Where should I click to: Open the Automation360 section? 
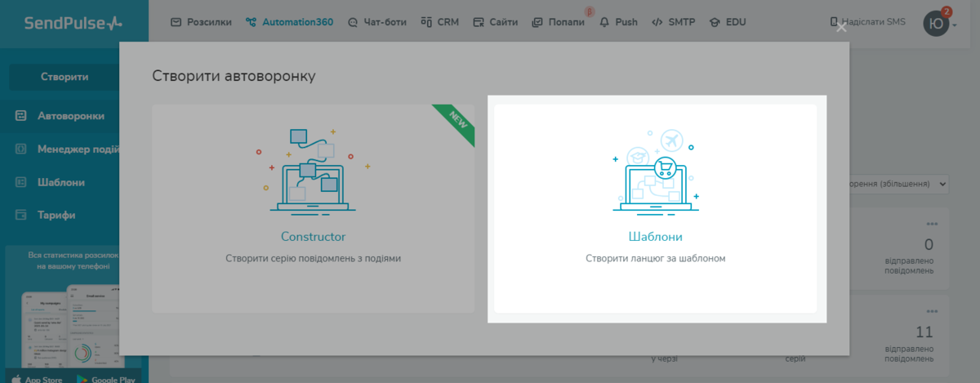tap(289, 22)
